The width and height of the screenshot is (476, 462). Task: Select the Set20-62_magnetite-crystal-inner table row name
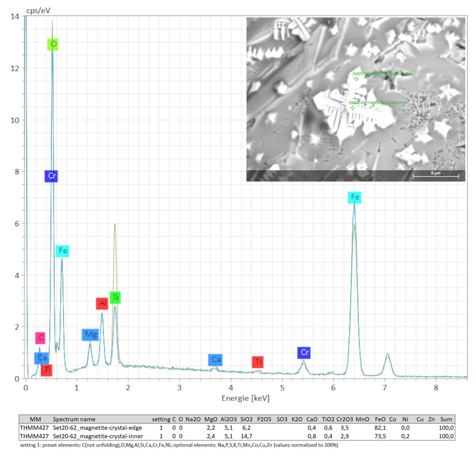pos(98,436)
